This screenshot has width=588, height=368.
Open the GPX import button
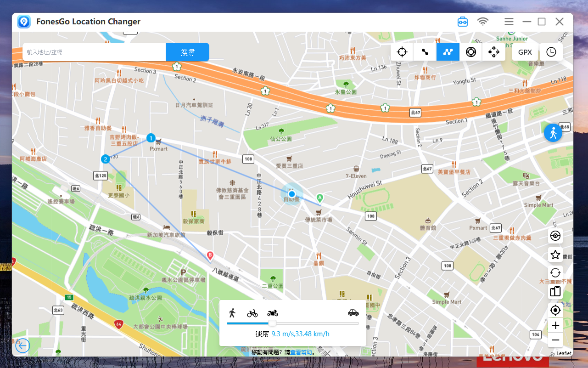pos(525,52)
